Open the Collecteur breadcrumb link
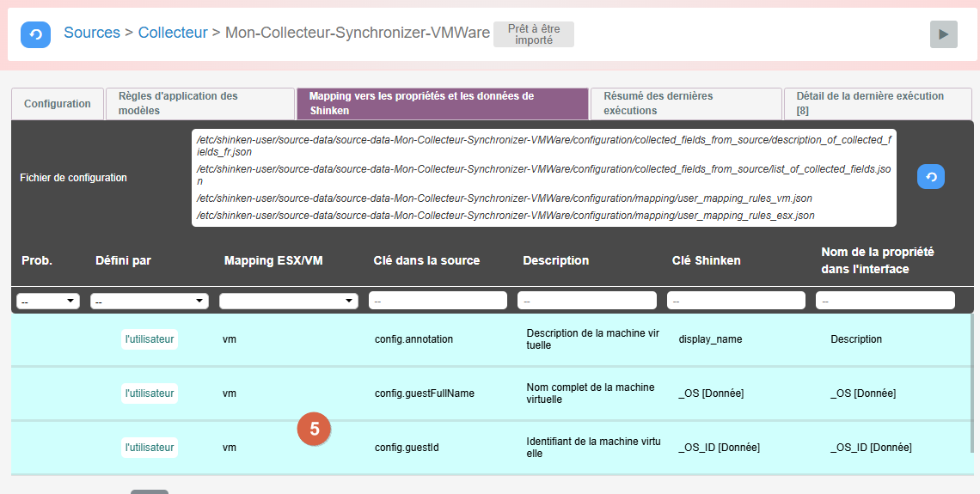The width and height of the screenshot is (980, 494). (173, 33)
